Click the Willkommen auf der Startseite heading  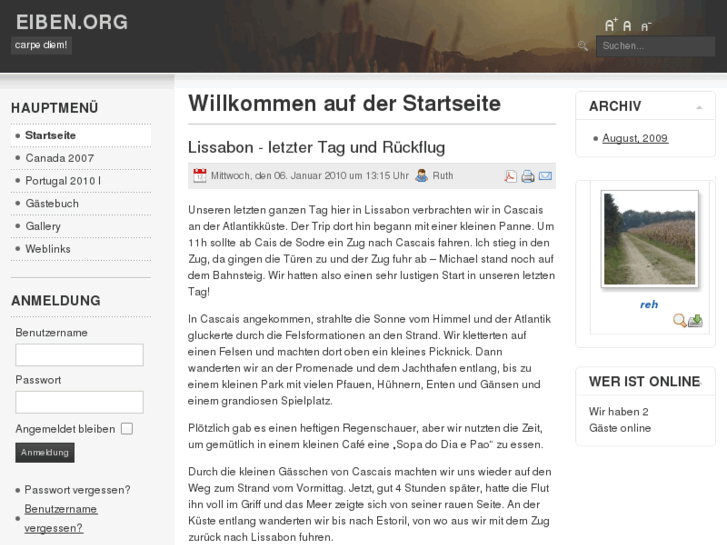[x=344, y=103]
